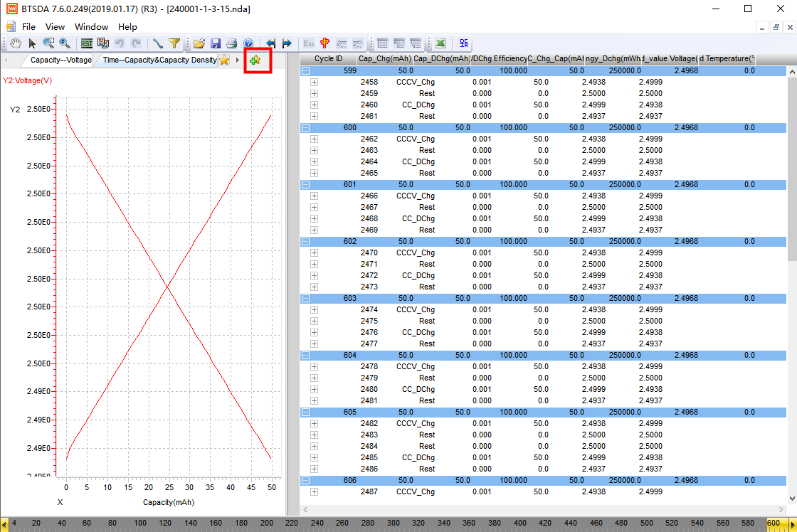The height and width of the screenshot is (532, 797).
Task: Expand step 2476 row
Action: pyautogui.click(x=314, y=332)
